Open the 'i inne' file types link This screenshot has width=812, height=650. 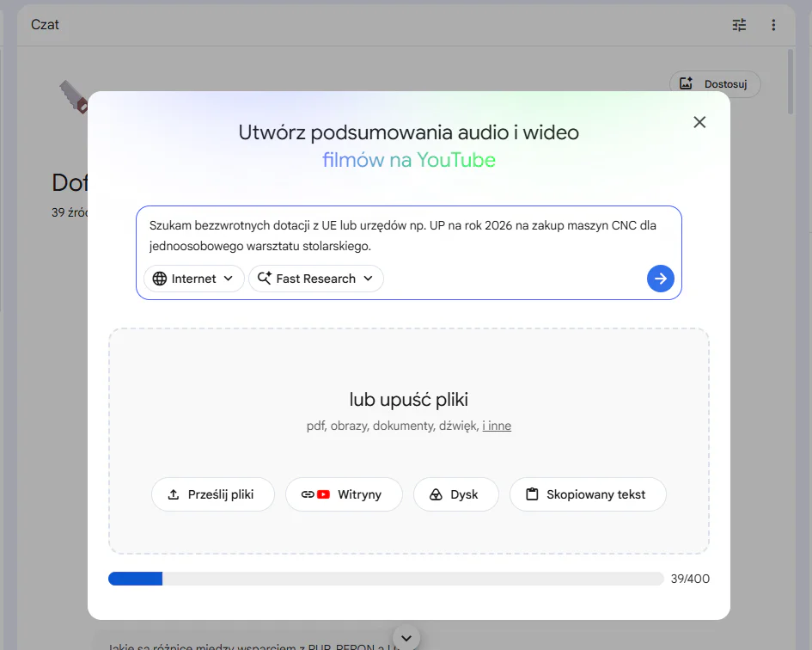coord(497,426)
